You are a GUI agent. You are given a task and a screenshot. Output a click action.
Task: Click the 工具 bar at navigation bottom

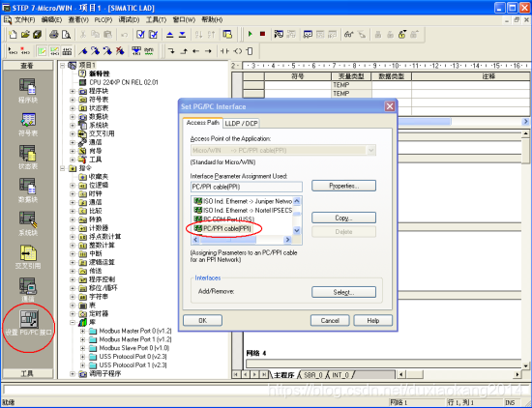click(28, 373)
